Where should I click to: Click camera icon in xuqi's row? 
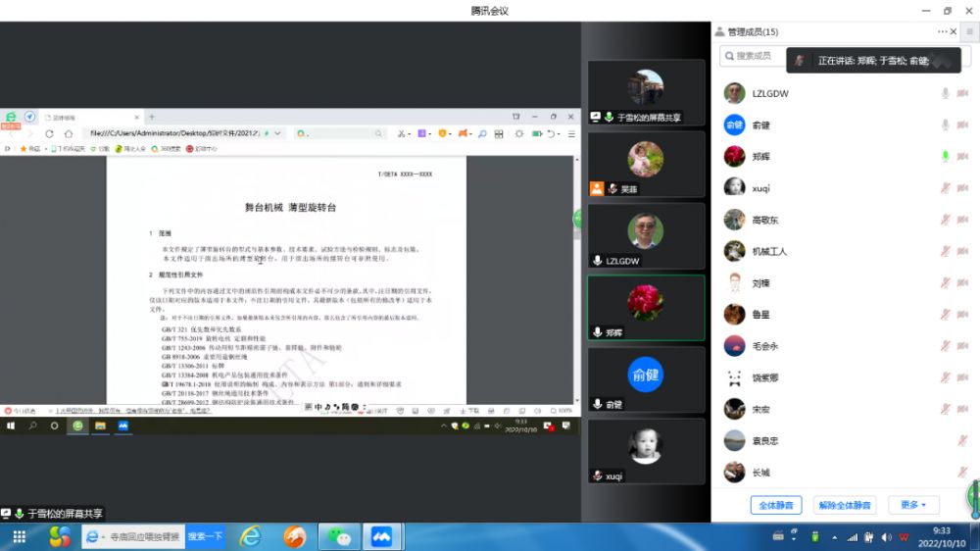(962, 187)
